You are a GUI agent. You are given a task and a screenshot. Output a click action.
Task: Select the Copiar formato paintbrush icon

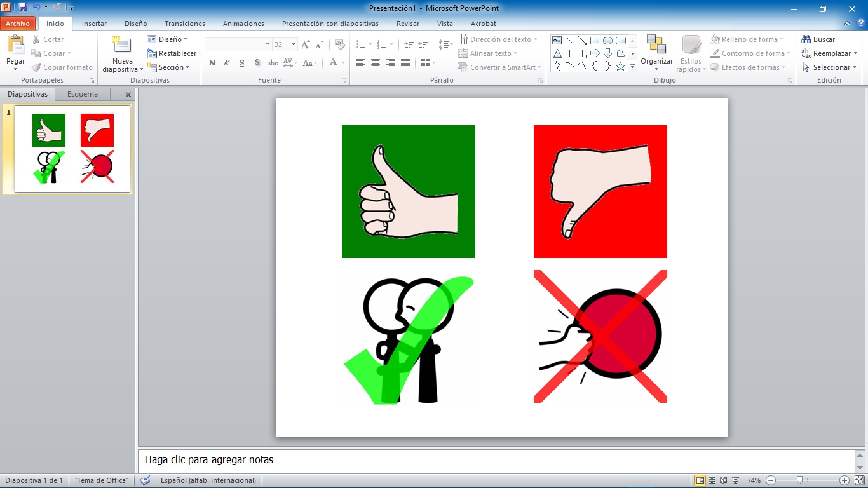35,67
